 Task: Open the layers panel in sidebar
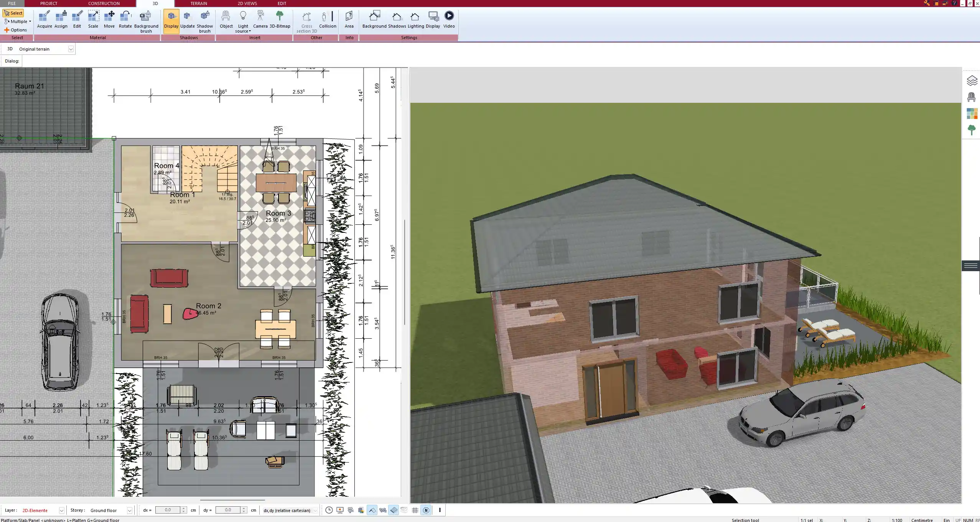tap(972, 81)
